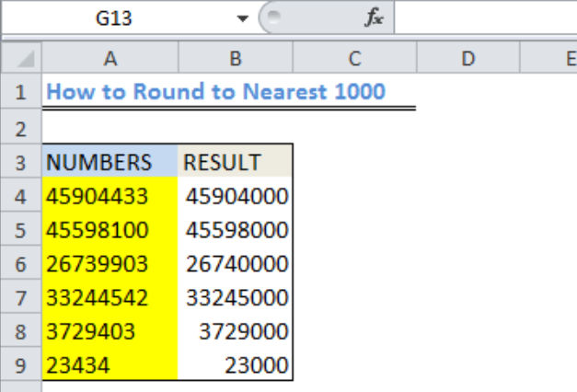Image resolution: width=577 pixels, height=392 pixels.
Task: Select cell containing 45904000
Action: (x=236, y=195)
